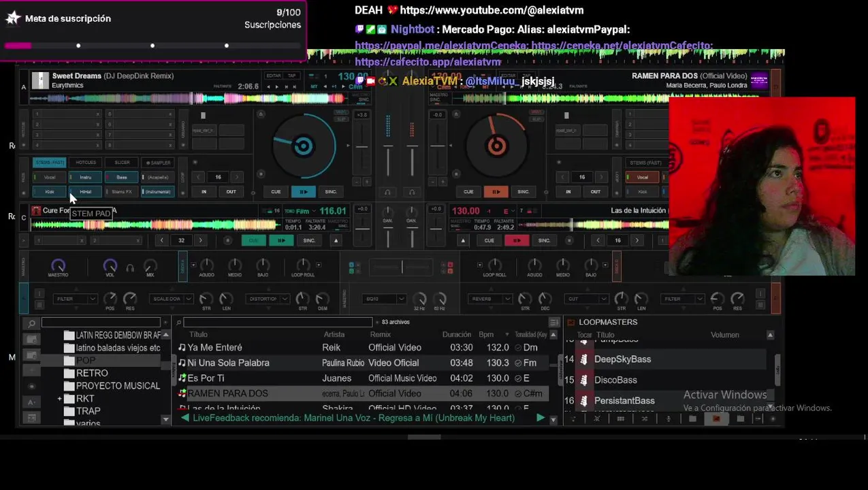
Task: Switch to HOTCUES pad page
Action: 86,163
